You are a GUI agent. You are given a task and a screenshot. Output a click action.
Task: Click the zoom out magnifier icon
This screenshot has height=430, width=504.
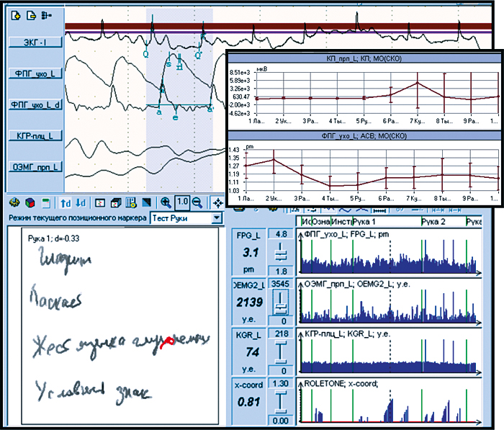[197, 203]
